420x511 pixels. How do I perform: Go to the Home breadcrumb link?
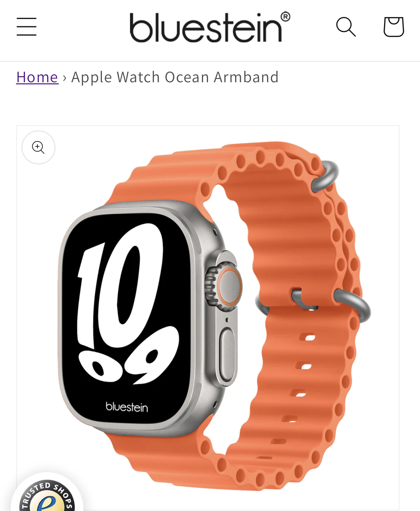click(37, 77)
